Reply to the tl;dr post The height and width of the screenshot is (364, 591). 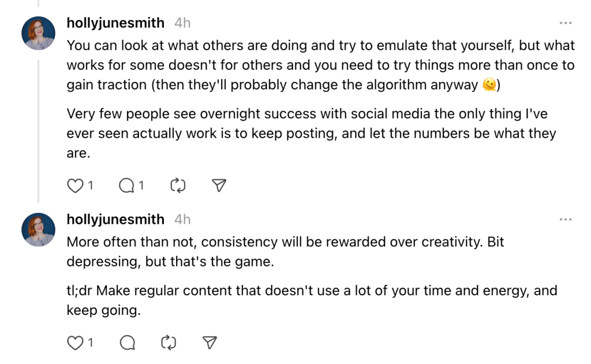coord(126,342)
